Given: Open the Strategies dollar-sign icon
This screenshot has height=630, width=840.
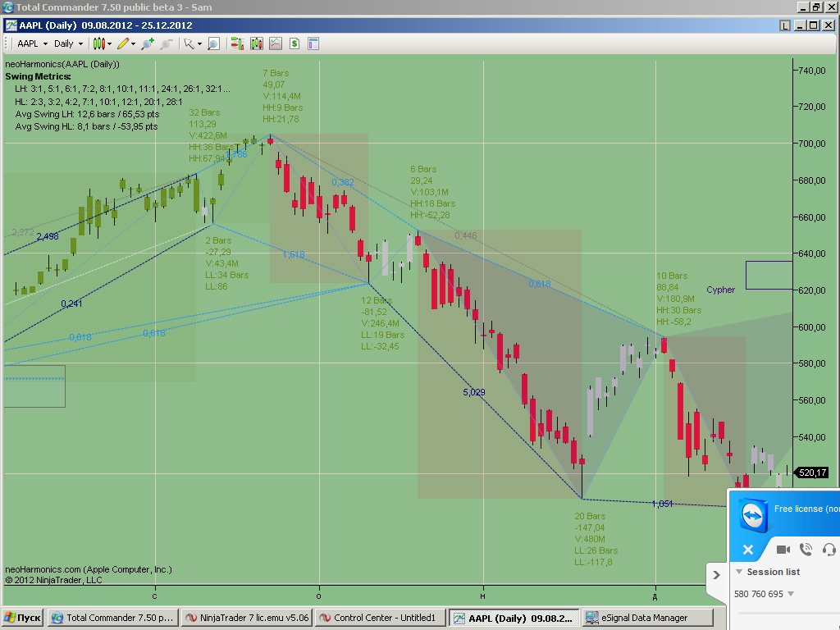Looking at the screenshot, I should click(294, 43).
